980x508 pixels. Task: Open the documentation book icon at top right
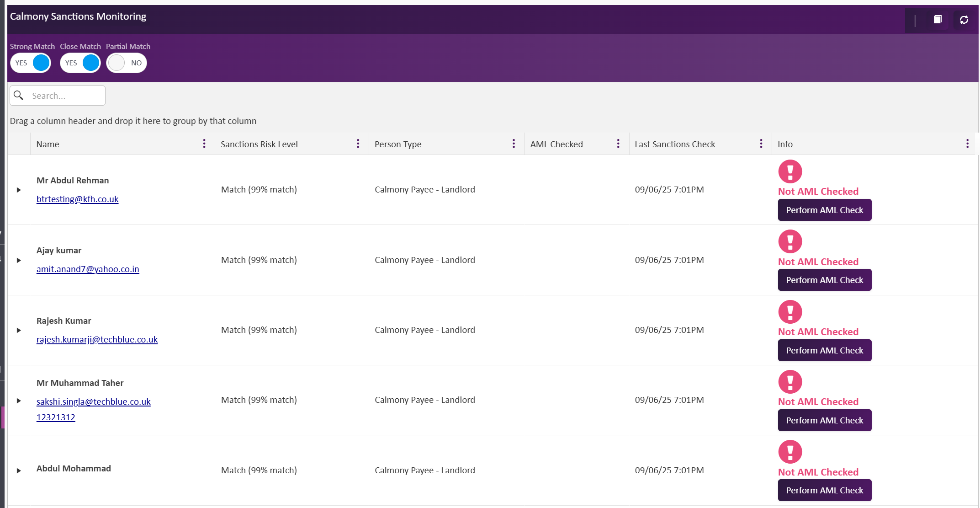pos(938,20)
